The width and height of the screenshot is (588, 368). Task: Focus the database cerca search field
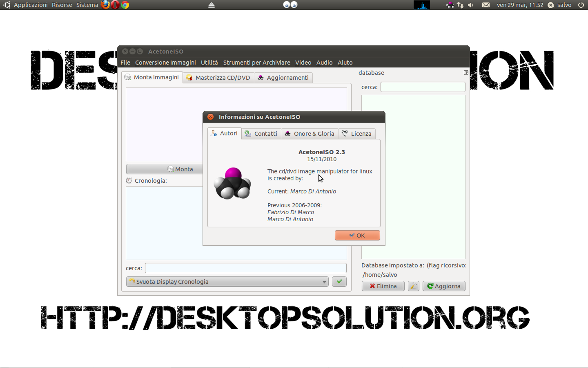(423, 87)
